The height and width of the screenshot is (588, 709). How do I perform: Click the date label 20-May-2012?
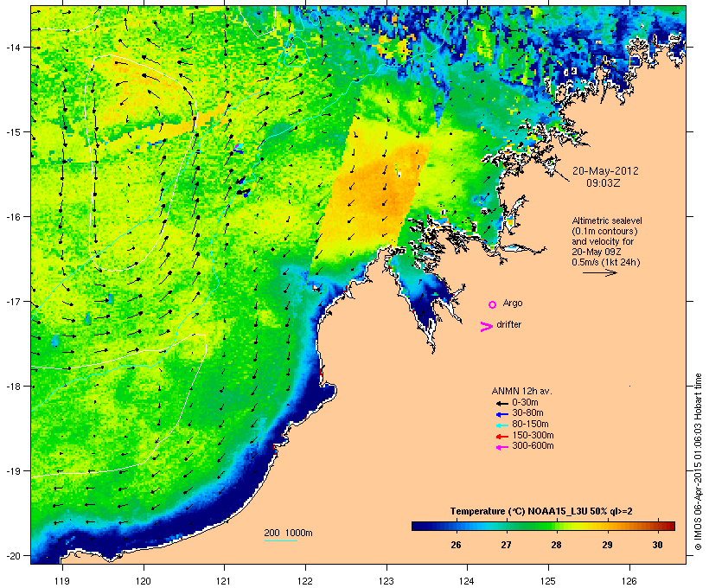click(605, 171)
